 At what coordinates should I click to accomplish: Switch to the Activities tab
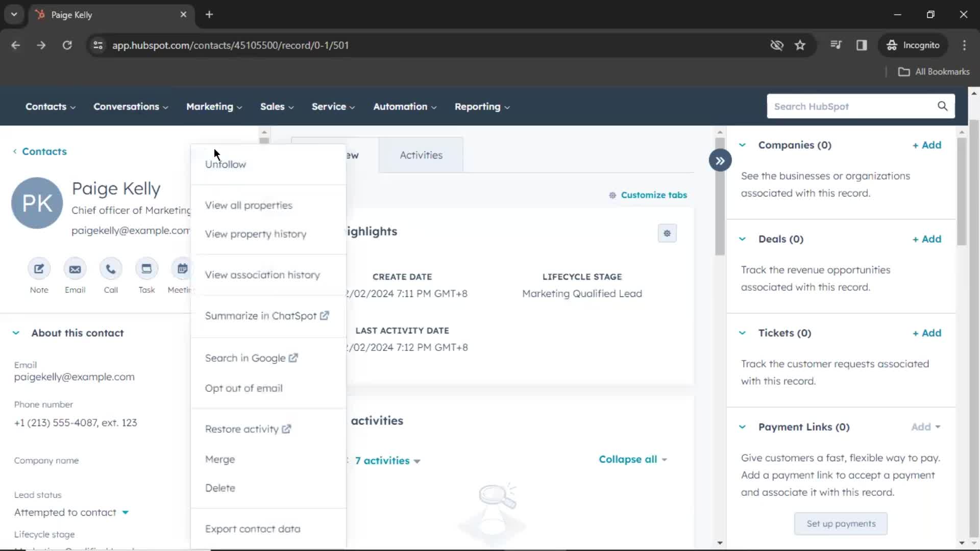(421, 155)
